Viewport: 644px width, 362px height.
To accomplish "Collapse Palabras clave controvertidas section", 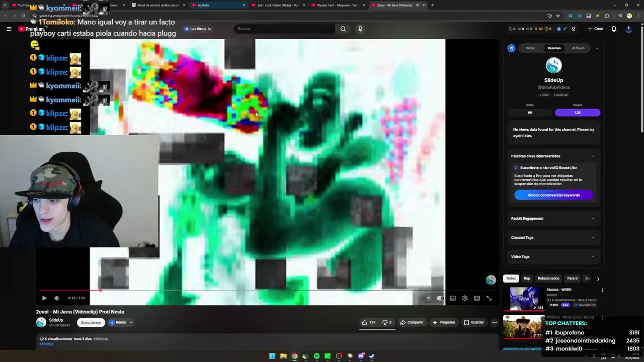I will point(593,156).
